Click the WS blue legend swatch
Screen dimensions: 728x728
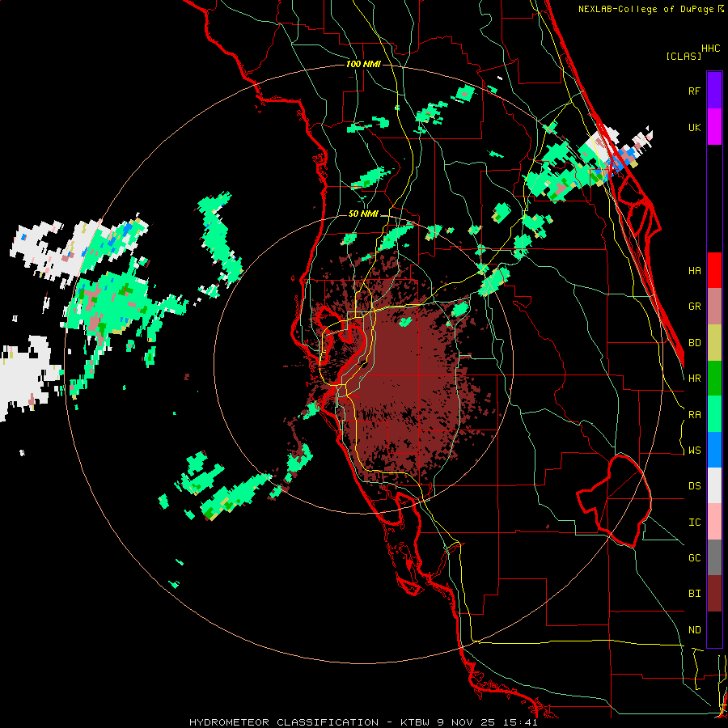(714, 450)
